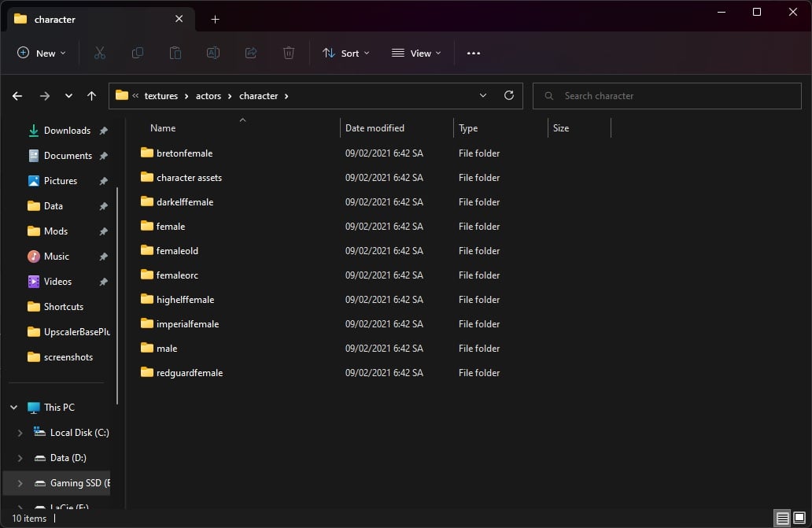Sort by Date modified column header
Image resolution: width=812 pixels, height=528 pixels.
(x=375, y=127)
